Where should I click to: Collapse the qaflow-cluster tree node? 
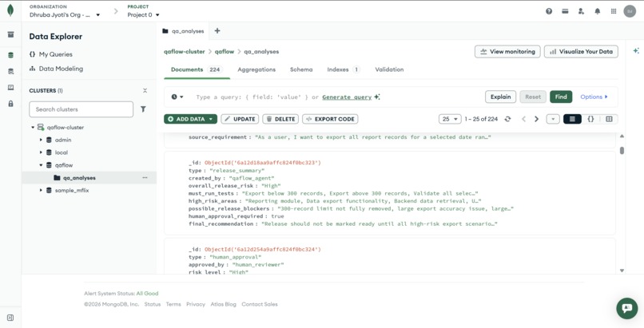[x=33, y=128]
